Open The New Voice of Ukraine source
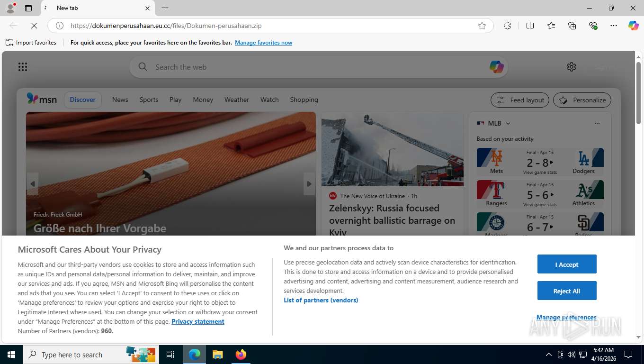This screenshot has height=364, width=644. tap(372, 196)
